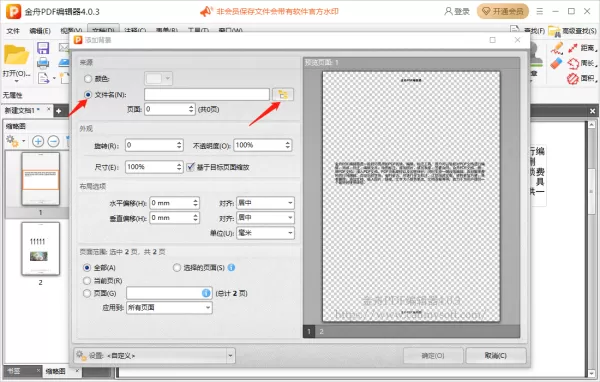The height and width of the screenshot is (382, 600).
Task: Add a new document tab with plus
Action: [59, 111]
